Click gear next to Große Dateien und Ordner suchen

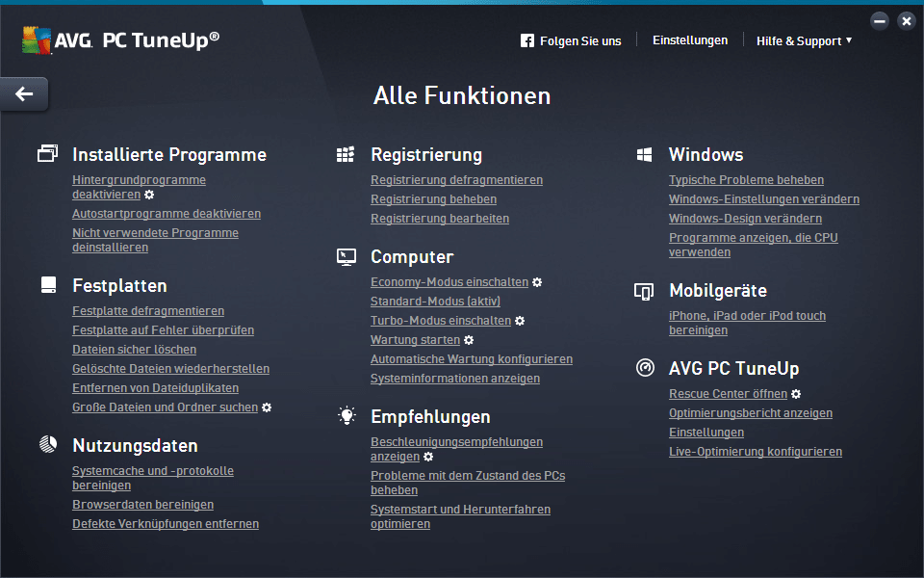point(267,407)
